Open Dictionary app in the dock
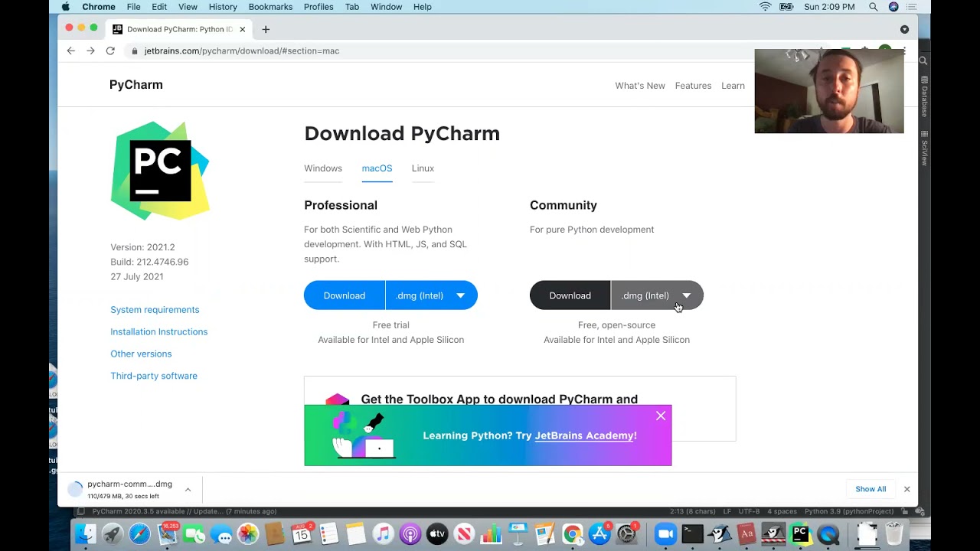Image resolution: width=980 pixels, height=551 pixels. click(746, 533)
